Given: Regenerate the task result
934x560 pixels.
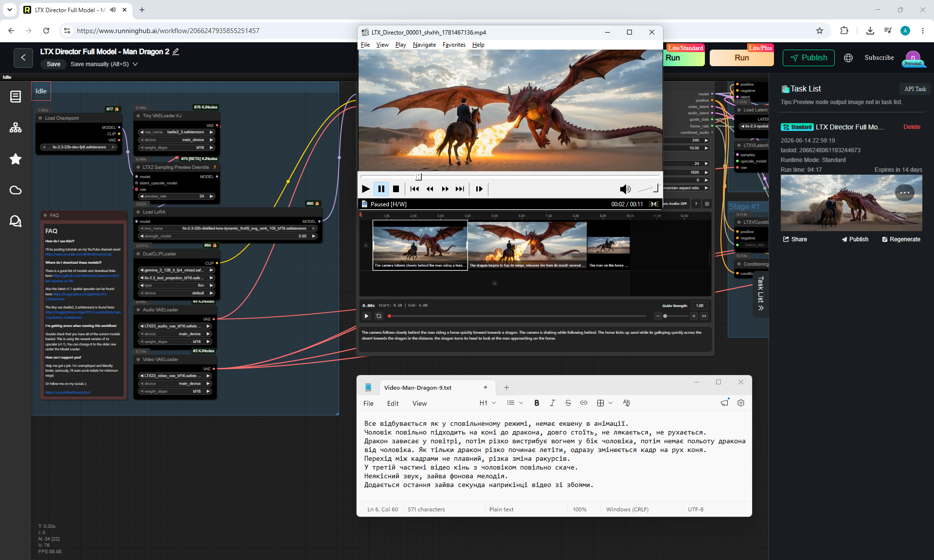Looking at the screenshot, I should coord(901,239).
